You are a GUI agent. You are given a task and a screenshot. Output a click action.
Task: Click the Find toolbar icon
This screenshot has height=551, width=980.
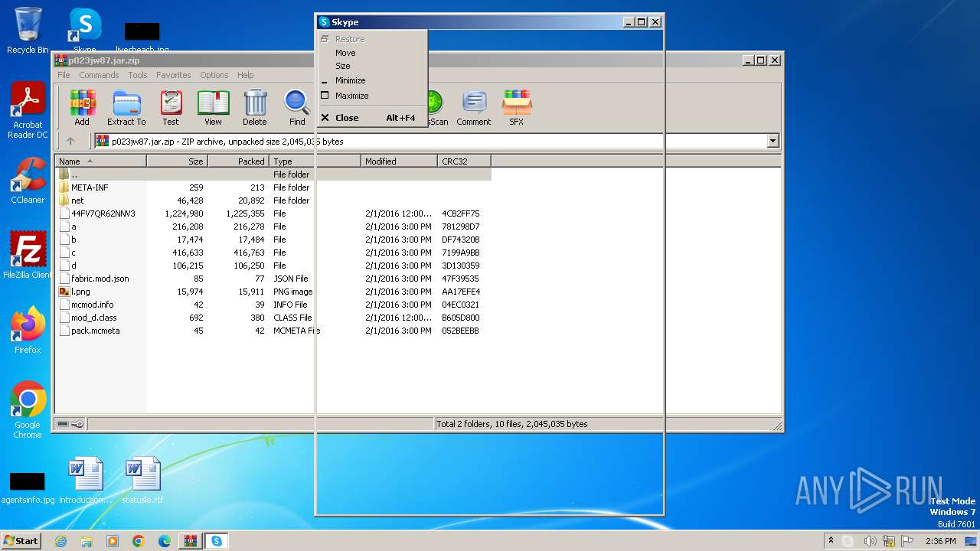(x=297, y=107)
